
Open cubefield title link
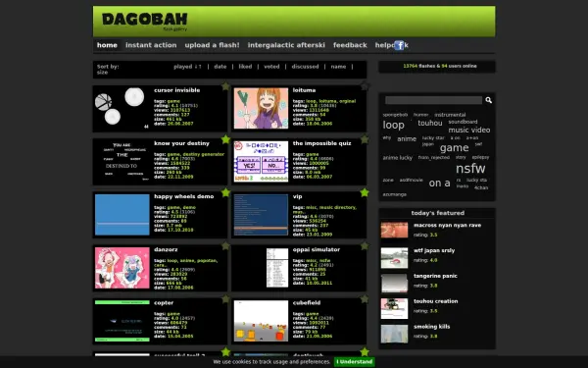307,303
